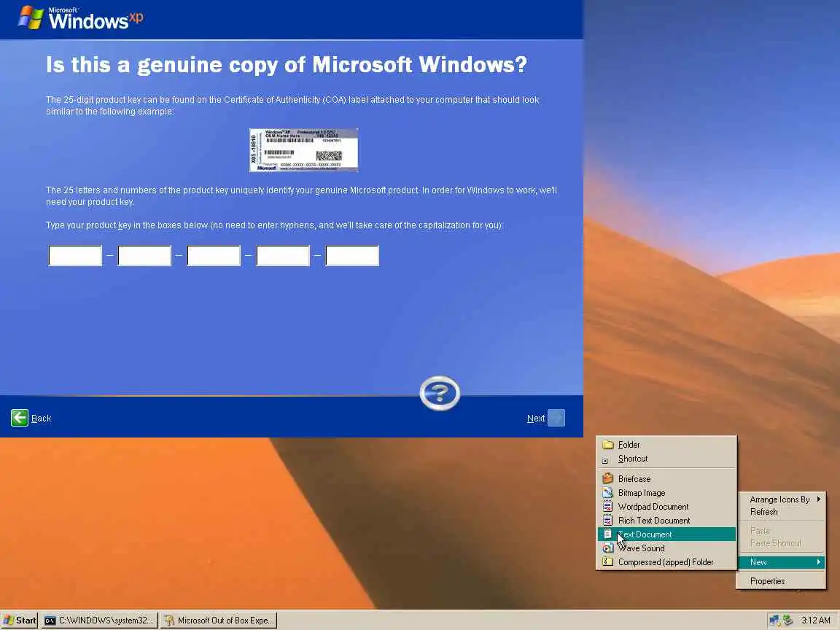Click the green Back arrow icon

pyautogui.click(x=19, y=417)
